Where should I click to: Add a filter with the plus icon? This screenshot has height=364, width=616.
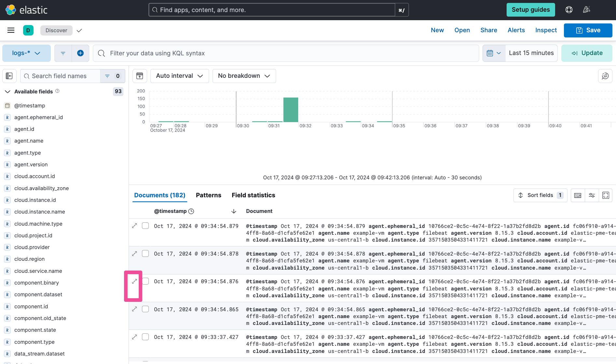[x=80, y=53]
